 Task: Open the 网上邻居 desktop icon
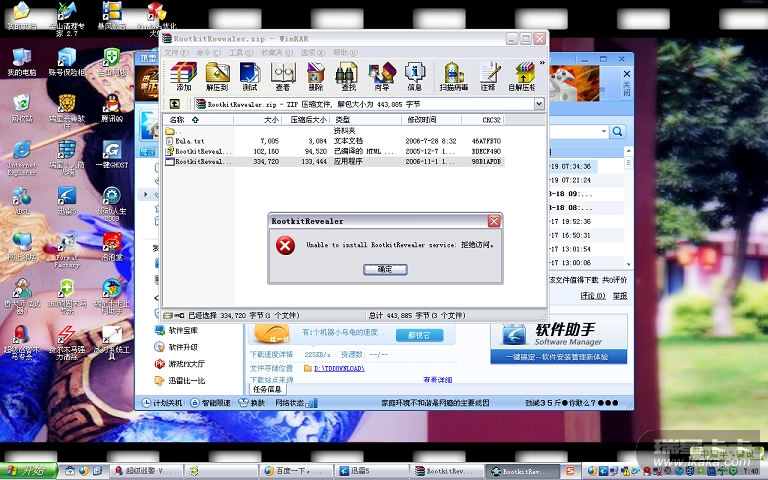tap(22, 247)
